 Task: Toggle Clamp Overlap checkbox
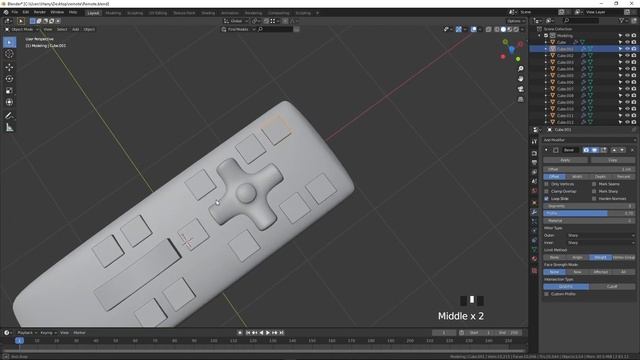tap(547, 191)
